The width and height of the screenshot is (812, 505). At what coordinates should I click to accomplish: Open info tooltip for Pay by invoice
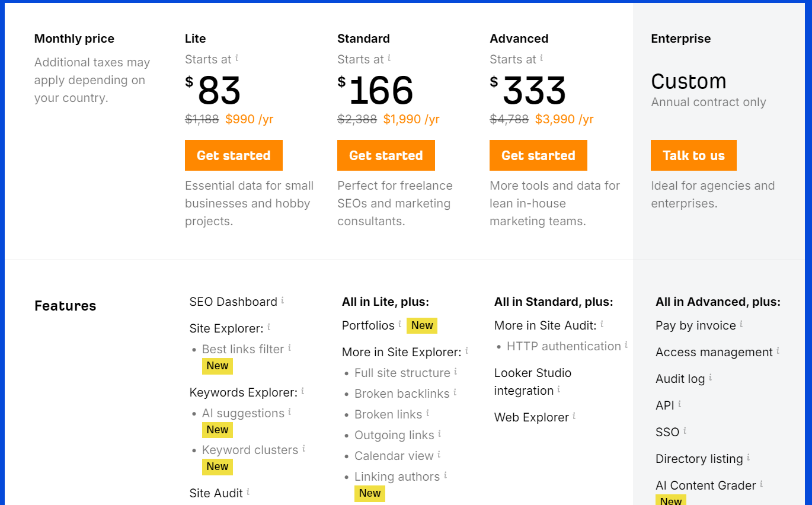(741, 324)
